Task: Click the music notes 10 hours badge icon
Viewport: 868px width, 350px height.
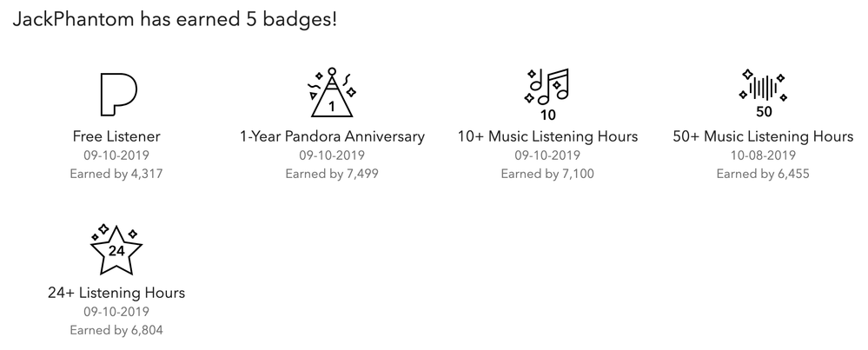Action: tap(547, 94)
